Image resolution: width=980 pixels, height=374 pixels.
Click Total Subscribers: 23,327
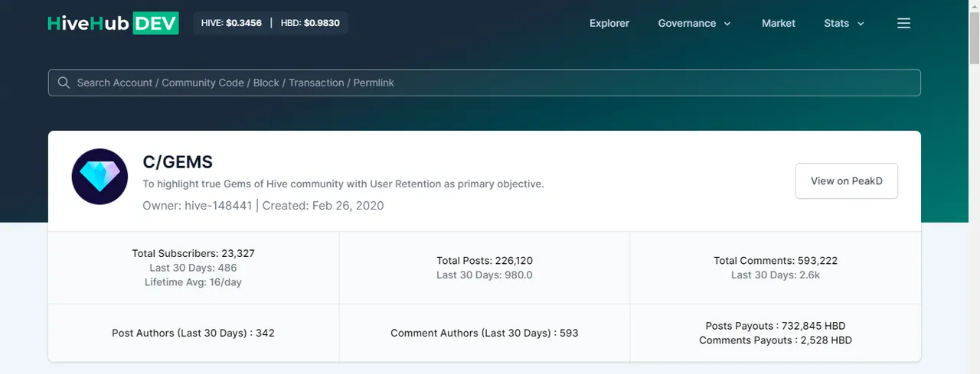tap(193, 253)
